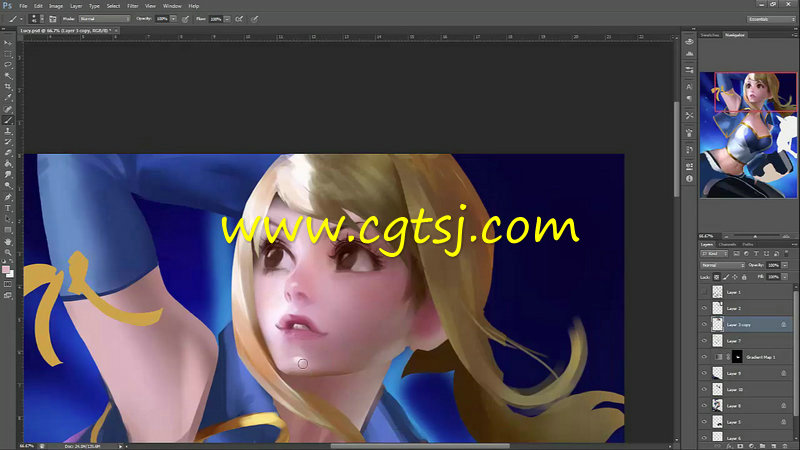
Task: Hide Layer 7 eye icon
Action: point(705,340)
